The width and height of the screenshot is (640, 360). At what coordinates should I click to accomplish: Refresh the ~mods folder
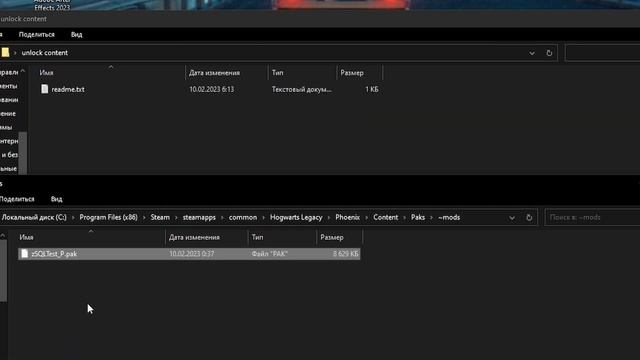coord(529,218)
